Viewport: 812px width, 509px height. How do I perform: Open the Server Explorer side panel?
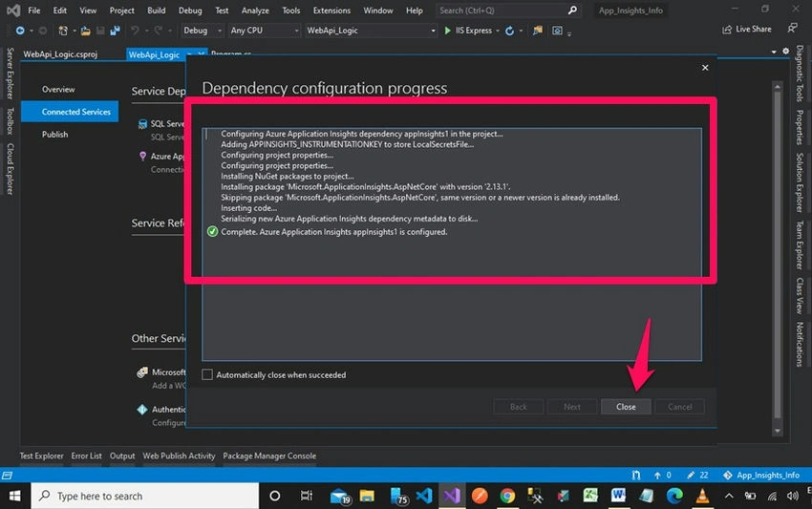(x=10, y=73)
